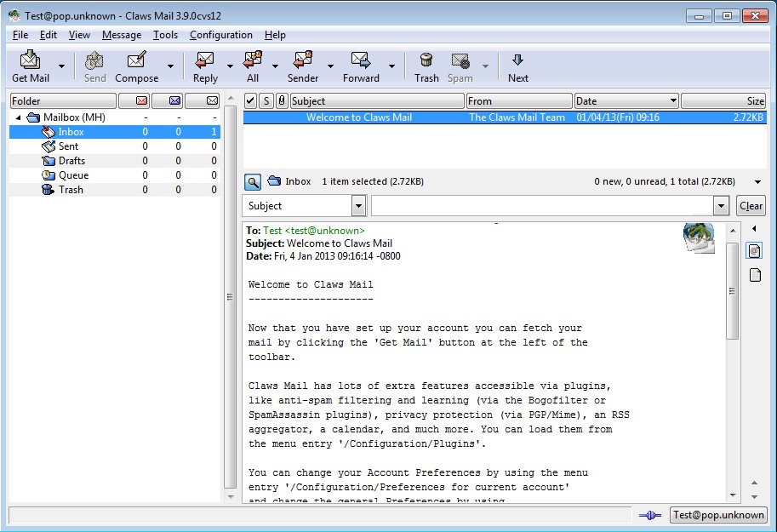Select the Queue folder
The image size is (777, 532).
click(115, 175)
